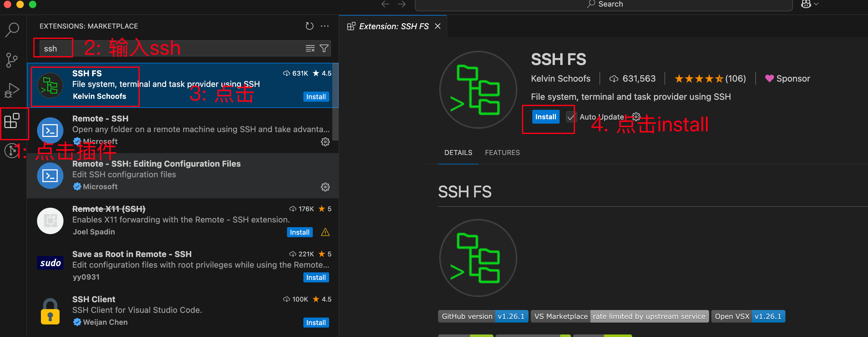The width and height of the screenshot is (868, 337).
Task: Select Remote - SSH: Editing Configuration Files
Action: click(x=183, y=175)
